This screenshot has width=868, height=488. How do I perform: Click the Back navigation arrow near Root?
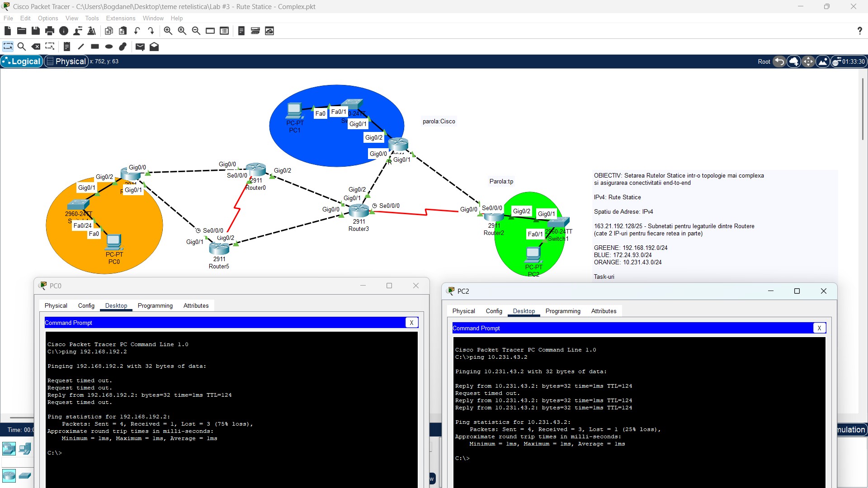pos(779,61)
